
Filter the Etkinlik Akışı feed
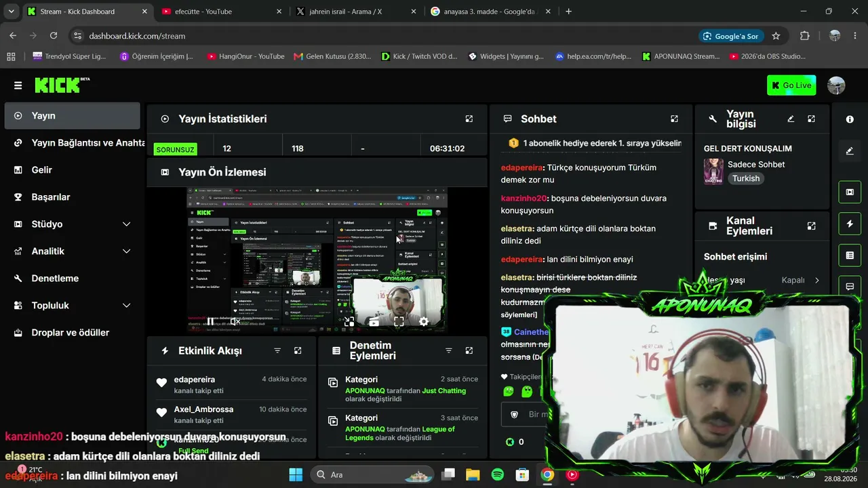click(277, 350)
